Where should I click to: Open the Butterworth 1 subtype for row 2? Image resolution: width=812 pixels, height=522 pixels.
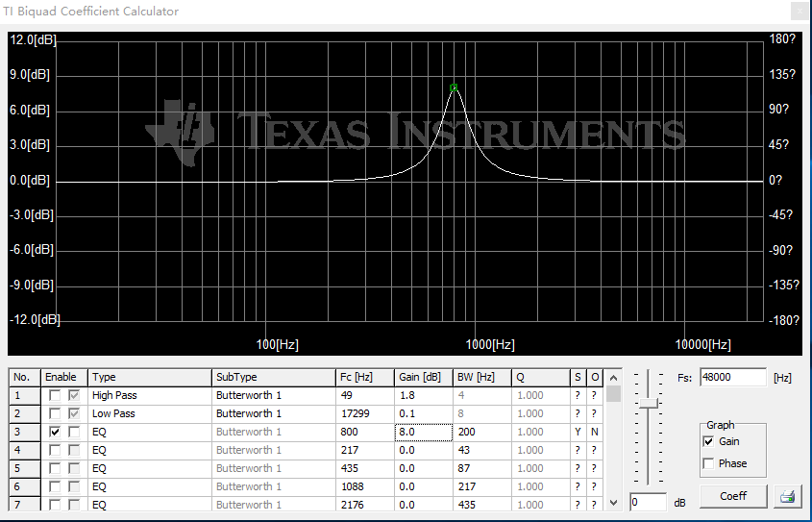(274, 413)
